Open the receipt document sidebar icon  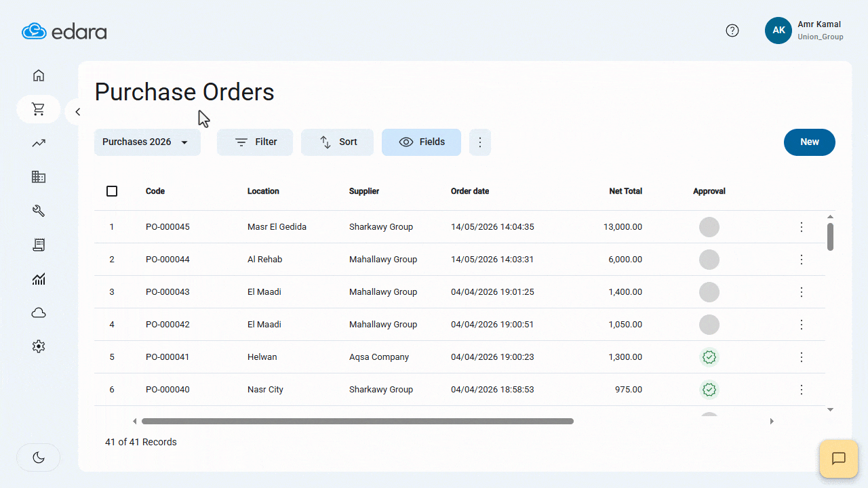point(39,245)
